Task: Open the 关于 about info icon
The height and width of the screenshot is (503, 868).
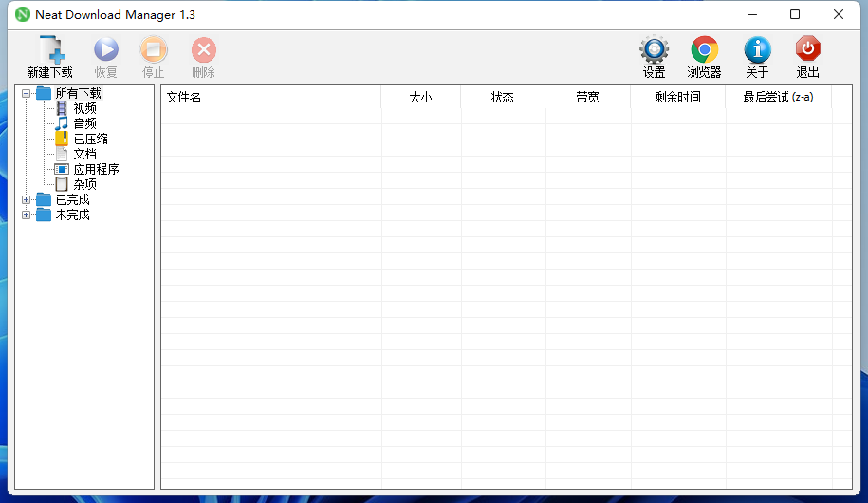Action: coord(757,50)
